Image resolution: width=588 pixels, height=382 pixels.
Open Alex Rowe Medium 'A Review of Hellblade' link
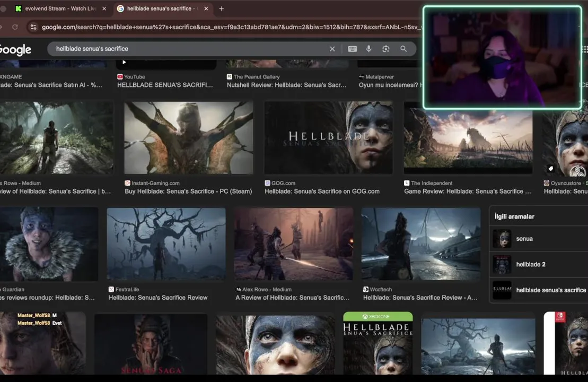292,298
